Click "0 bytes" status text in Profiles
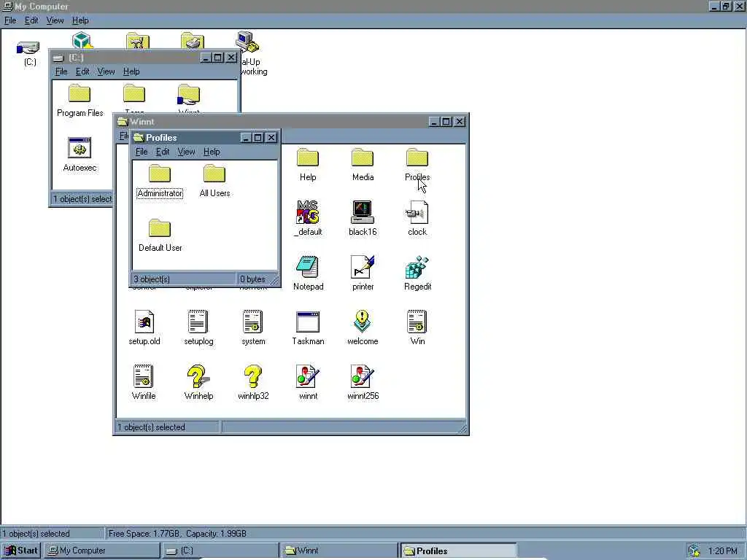 coord(252,279)
